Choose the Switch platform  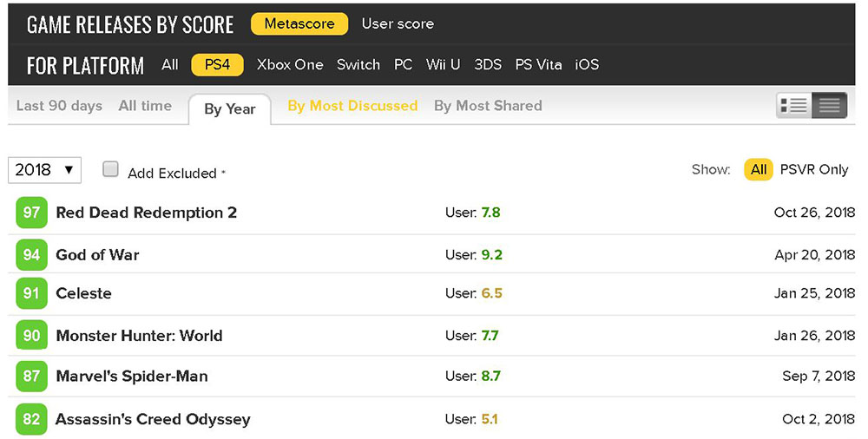click(x=358, y=65)
